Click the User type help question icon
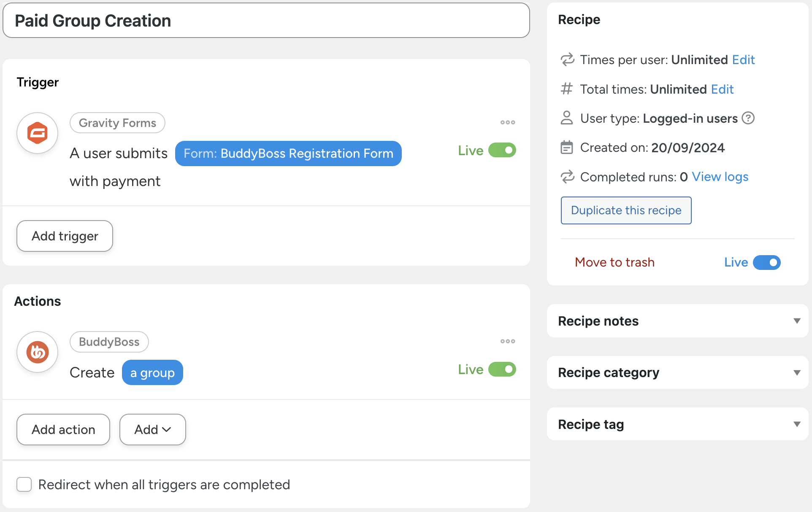This screenshot has height=512, width=812. click(748, 118)
